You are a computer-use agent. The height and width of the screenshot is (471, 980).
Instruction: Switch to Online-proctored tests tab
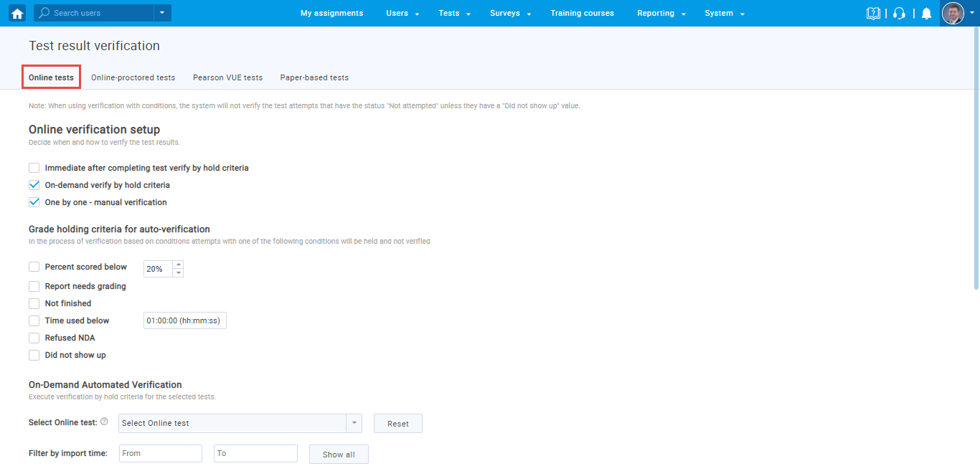[133, 77]
